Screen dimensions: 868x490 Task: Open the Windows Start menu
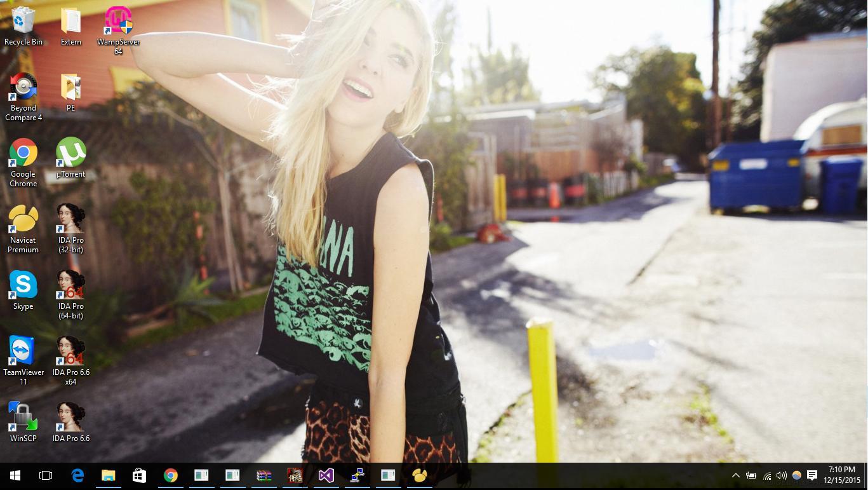click(x=15, y=475)
